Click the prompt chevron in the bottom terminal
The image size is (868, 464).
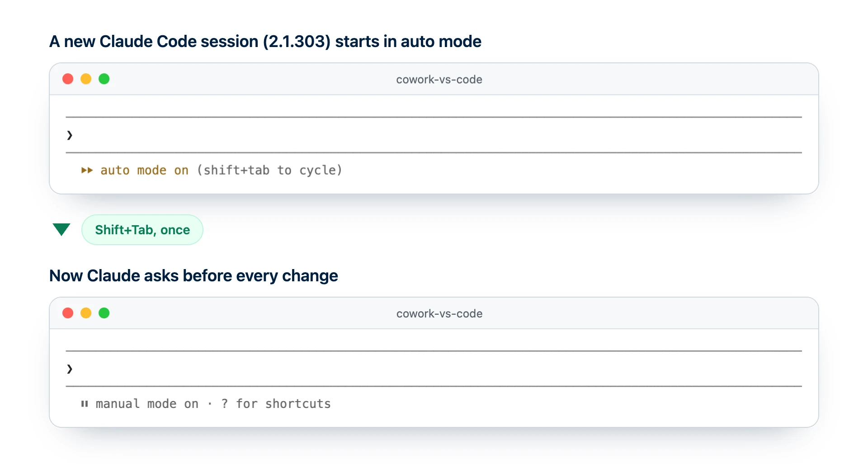coord(70,369)
